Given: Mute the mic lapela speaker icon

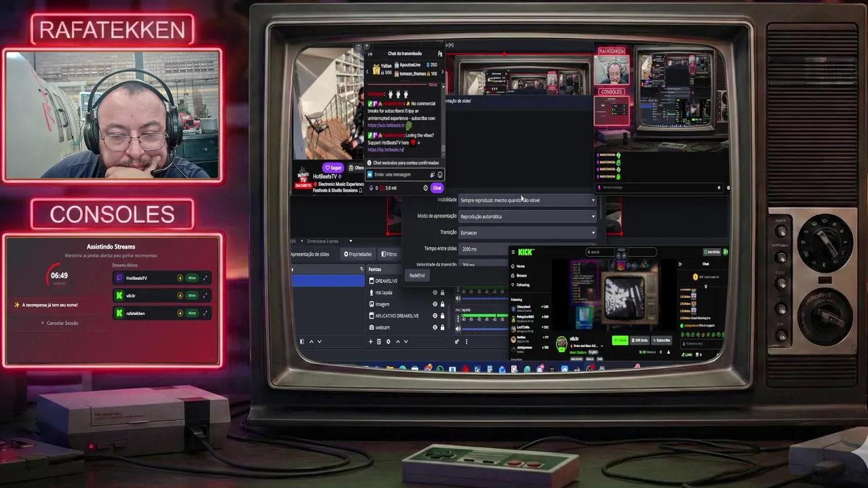Looking at the screenshot, I should (458, 329).
